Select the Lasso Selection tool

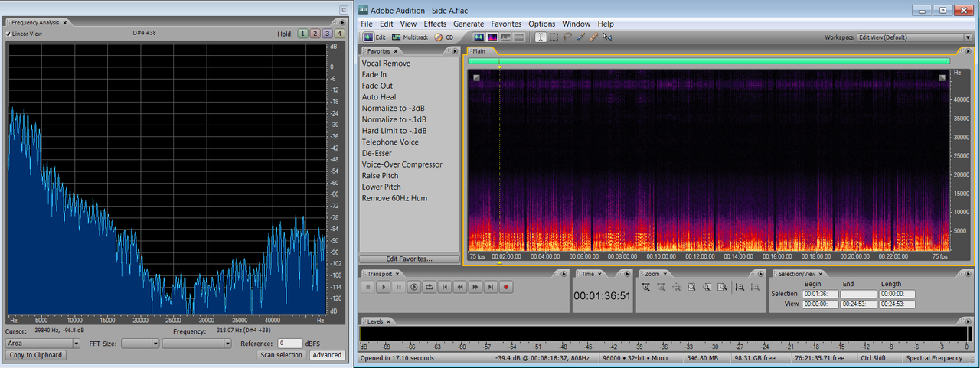click(567, 37)
